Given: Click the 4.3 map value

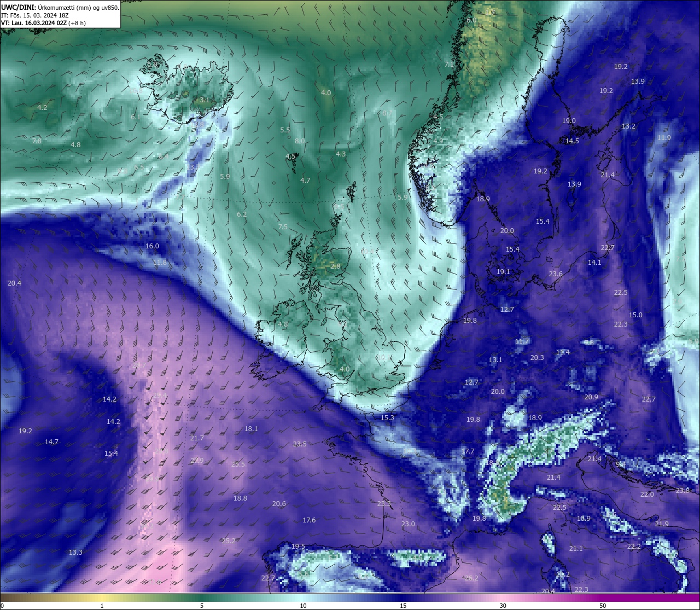Looking at the screenshot, I should pos(341,154).
